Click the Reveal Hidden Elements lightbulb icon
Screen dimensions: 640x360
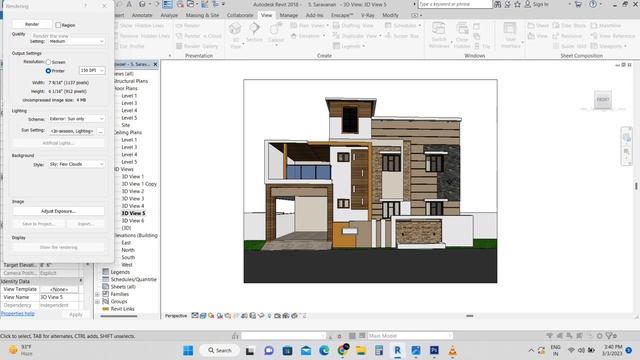tap(269, 316)
